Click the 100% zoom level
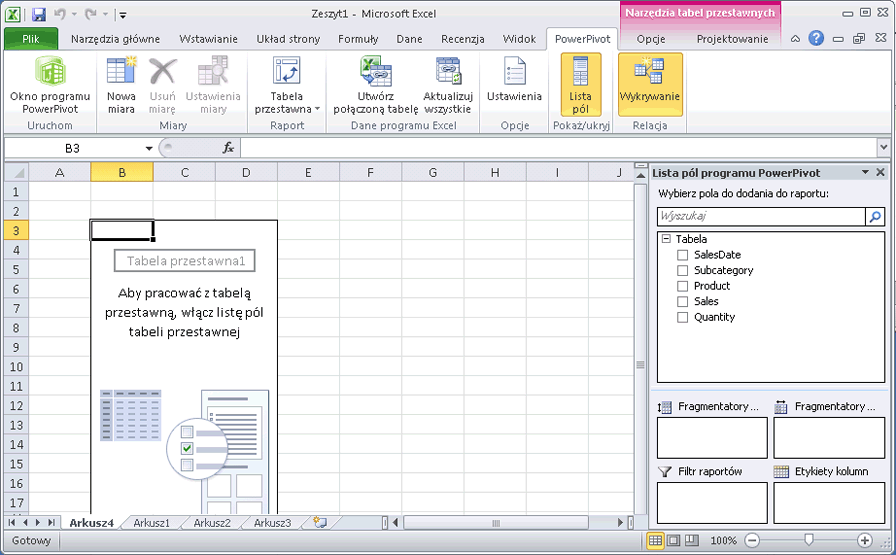896x555 pixels. (723, 540)
